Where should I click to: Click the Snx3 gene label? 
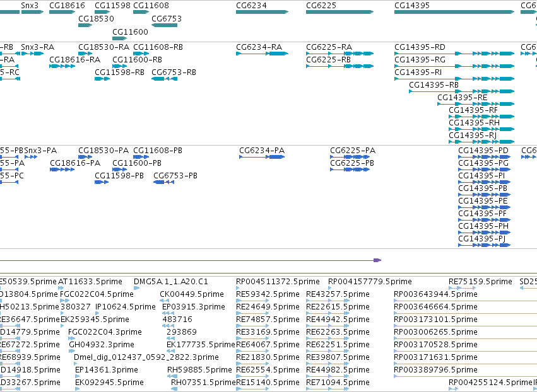[x=30, y=6]
